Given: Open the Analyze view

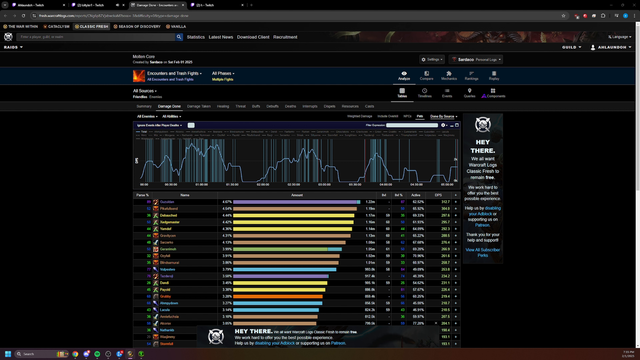Looking at the screenshot, I should [x=404, y=76].
